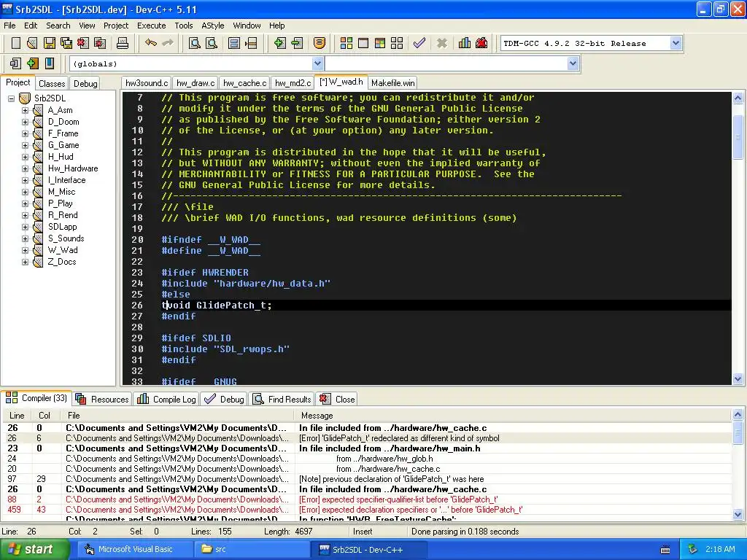
Task: Open Project Options via shield icon
Action: [x=320, y=43]
